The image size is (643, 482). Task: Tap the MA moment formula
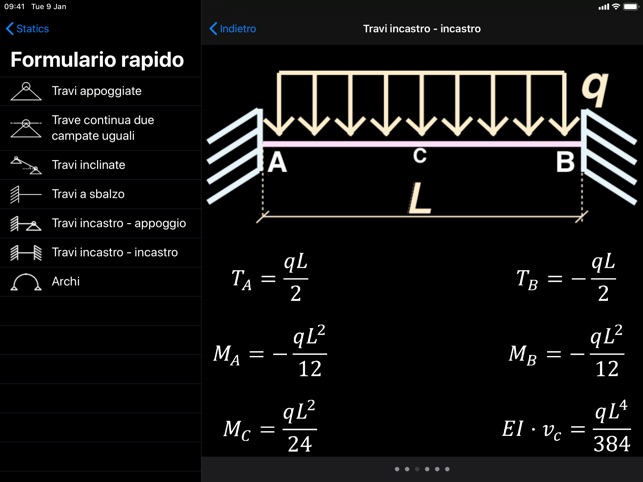[270, 352]
